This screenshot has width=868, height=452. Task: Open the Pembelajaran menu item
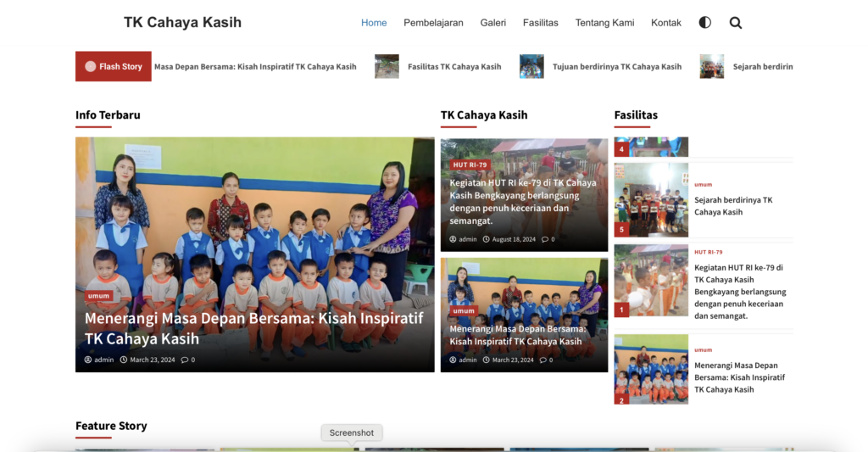(x=433, y=23)
